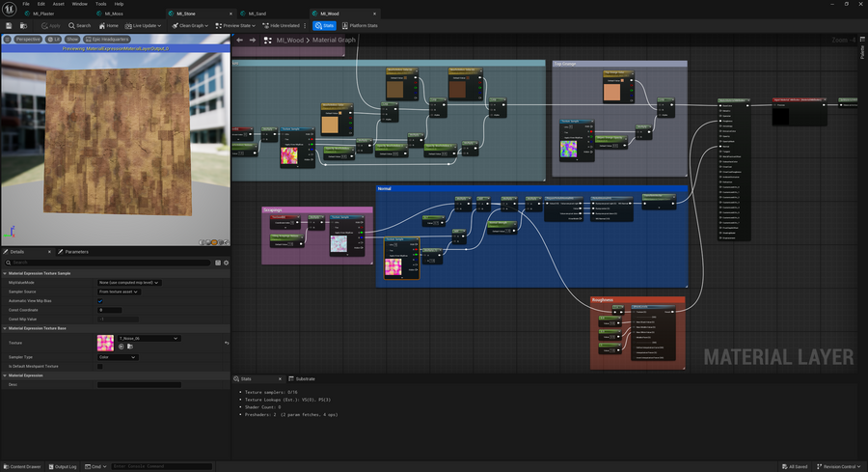The width and height of the screenshot is (868, 472).
Task: Toggle Automatic View Mip Bias checkbox
Action: [100, 300]
